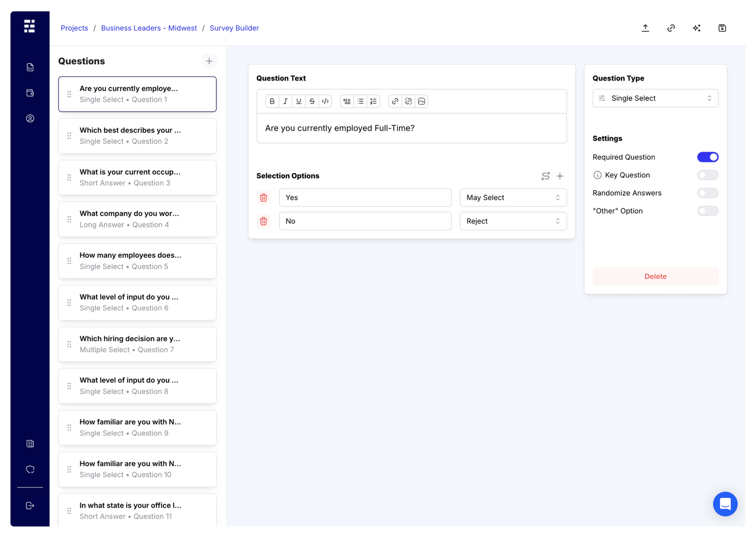Select Question 6 level of input
Image resolution: width=756 pixels, height=537 pixels.
(x=137, y=302)
